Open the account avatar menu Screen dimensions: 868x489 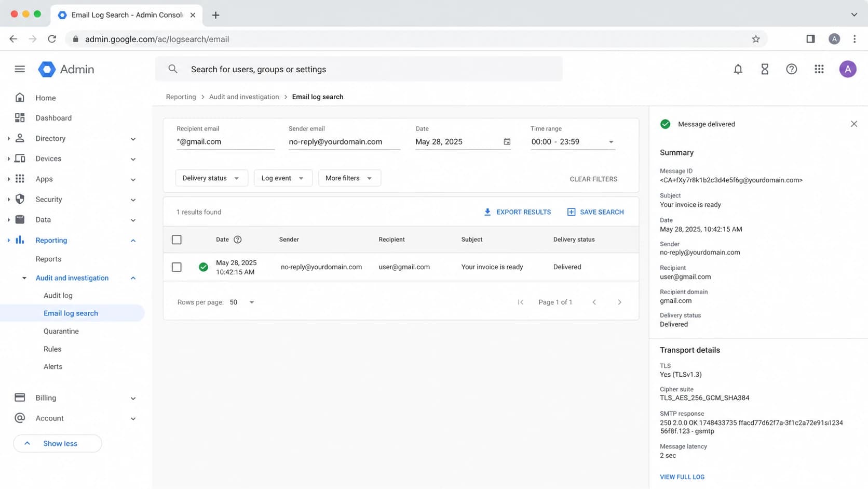click(847, 69)
